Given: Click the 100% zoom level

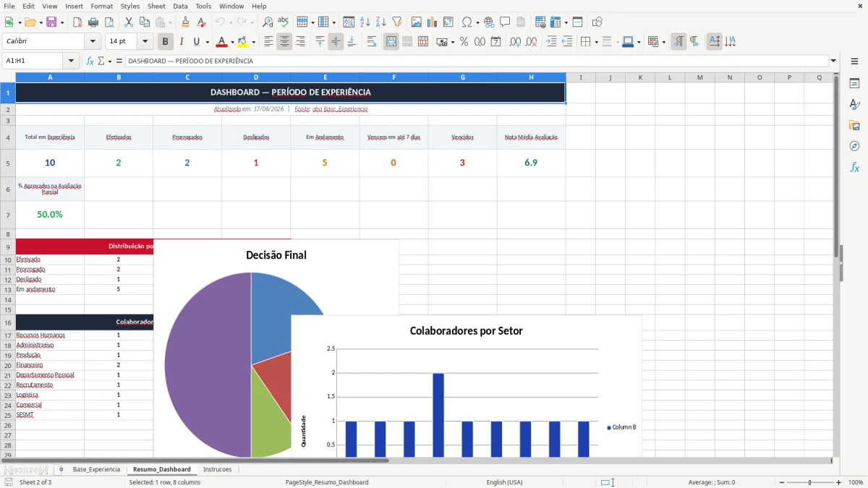Looking at the screenshot, I should (x=856, y=482).
